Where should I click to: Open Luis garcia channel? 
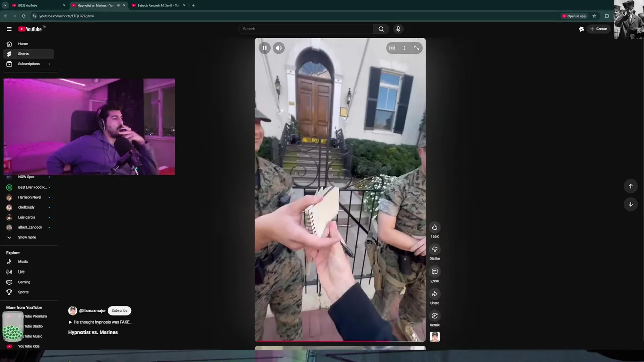28,217
